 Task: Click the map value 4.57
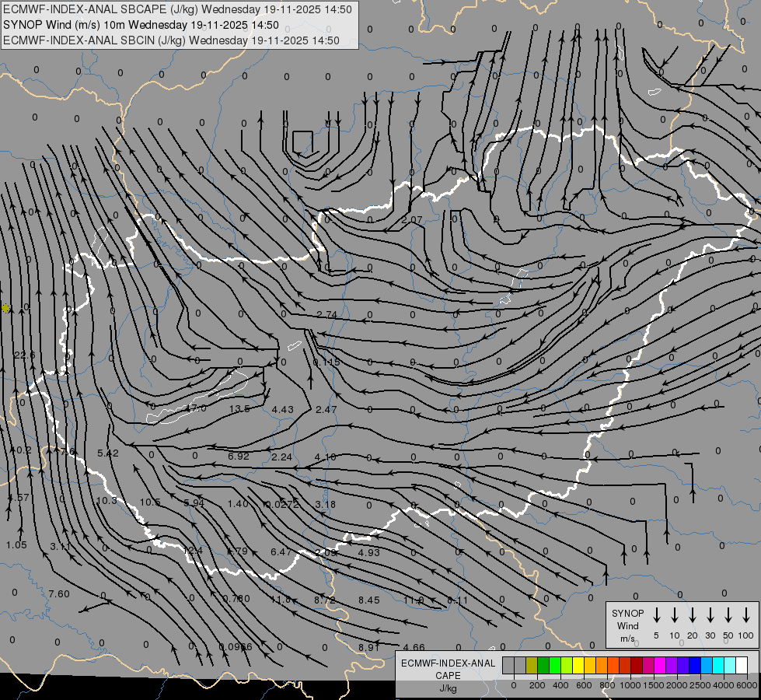tap(19, 498)
